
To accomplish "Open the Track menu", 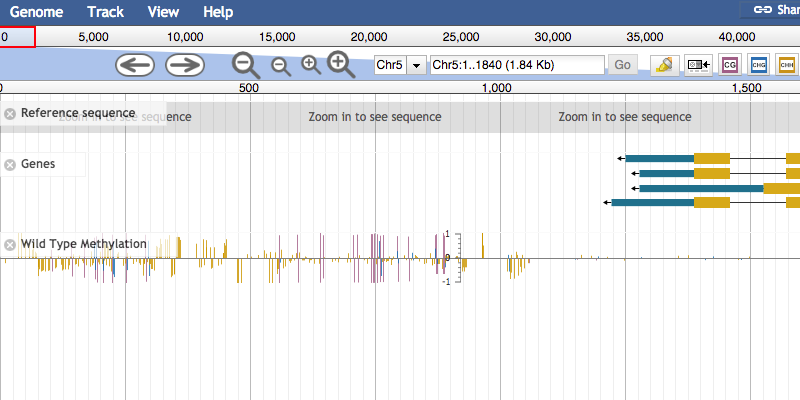I will coord(105,12).
